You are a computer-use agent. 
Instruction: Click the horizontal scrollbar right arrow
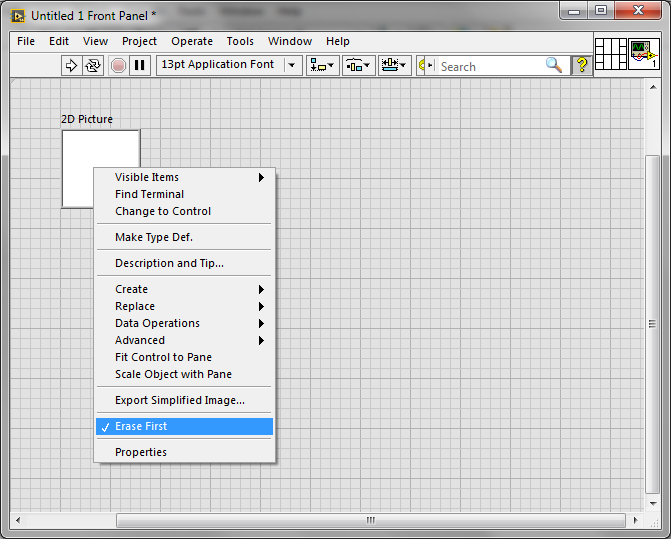coord(635,521)
